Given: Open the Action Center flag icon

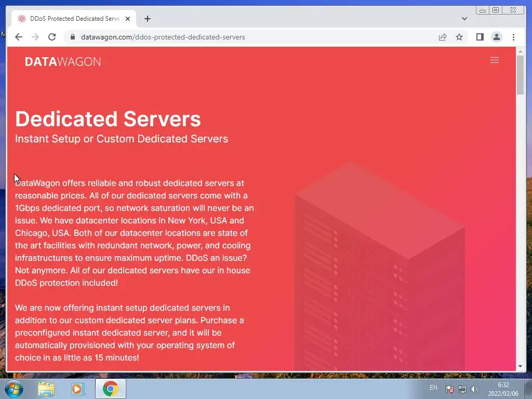Looking at the screenshot, I should coord(449,389).
